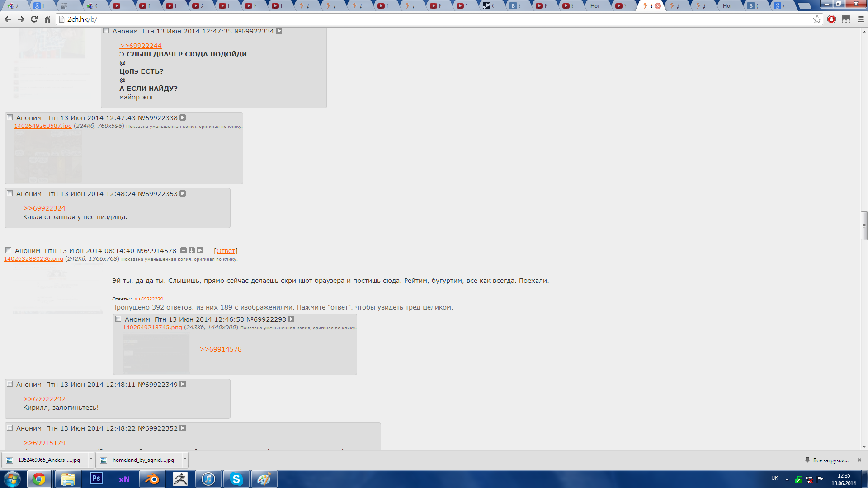
Task: Click the expand-thread arrows icon on post №69914578
Action: coord(192,250)
